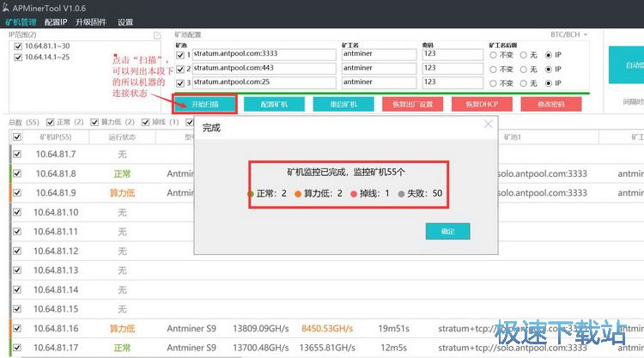Screen dimensions: 644x358
Task: Click the 矿机IP(55) column header
Action: (56, 137)
